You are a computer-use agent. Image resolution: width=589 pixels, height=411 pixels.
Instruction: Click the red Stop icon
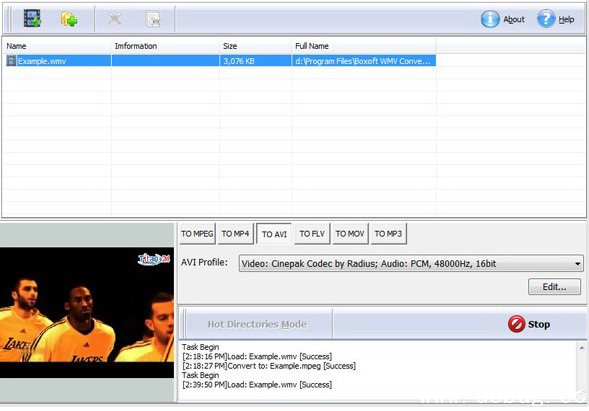[517, 324]
